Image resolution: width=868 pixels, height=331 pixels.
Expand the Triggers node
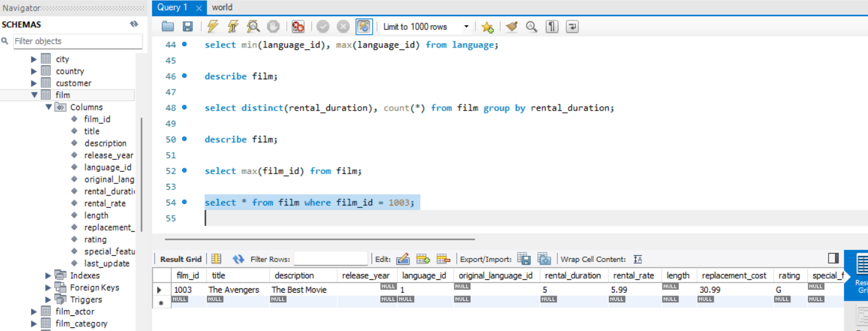[49, 299]
